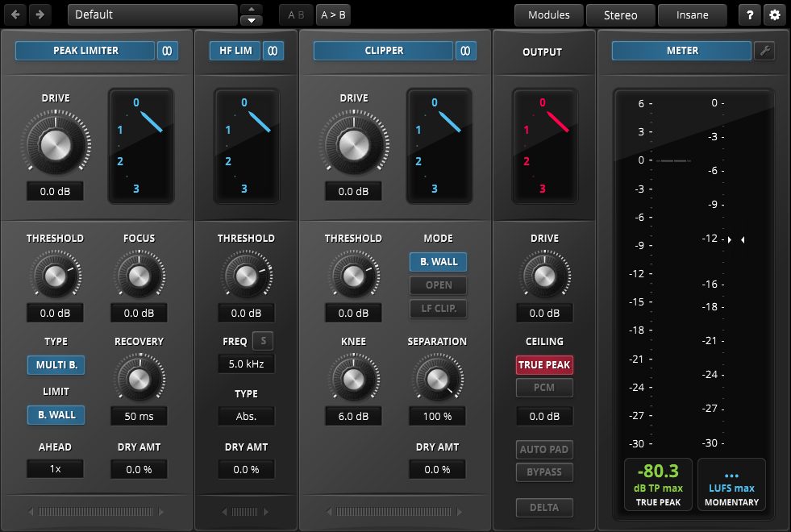
Task: Switch output routing to Stereo
Action: (x=620, y=15)
